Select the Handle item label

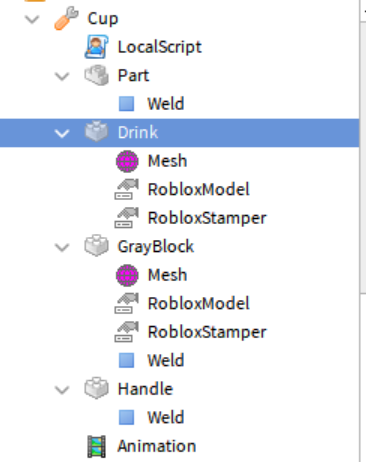[145, 389]
